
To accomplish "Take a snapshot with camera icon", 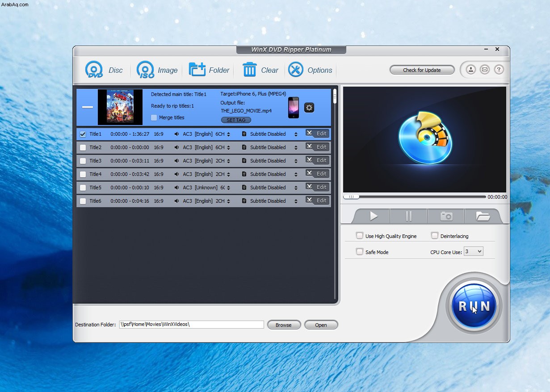I will 446,216.
